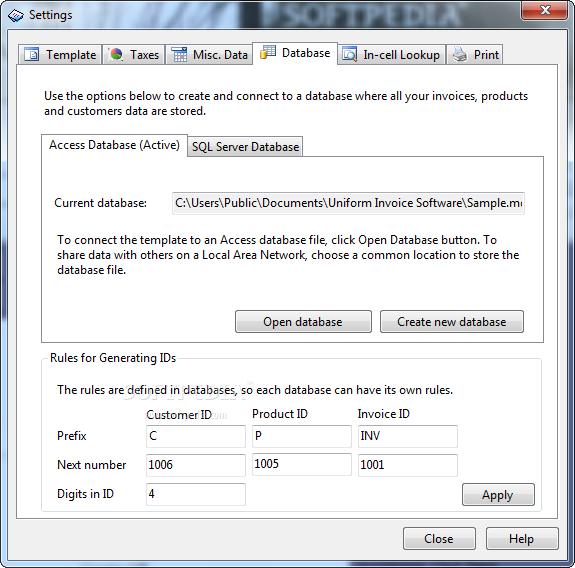Click the window's X close button
The width and height of the screenshot is (575, 568).
click(545, 10)
